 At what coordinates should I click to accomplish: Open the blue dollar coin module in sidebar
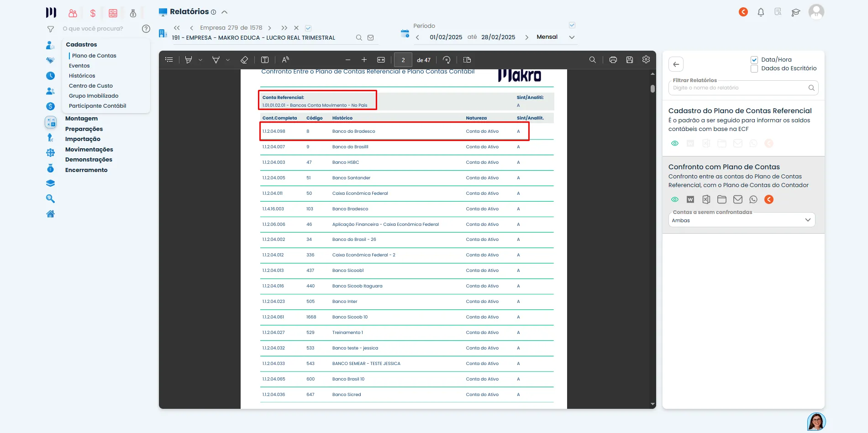(x=50, y=106)
